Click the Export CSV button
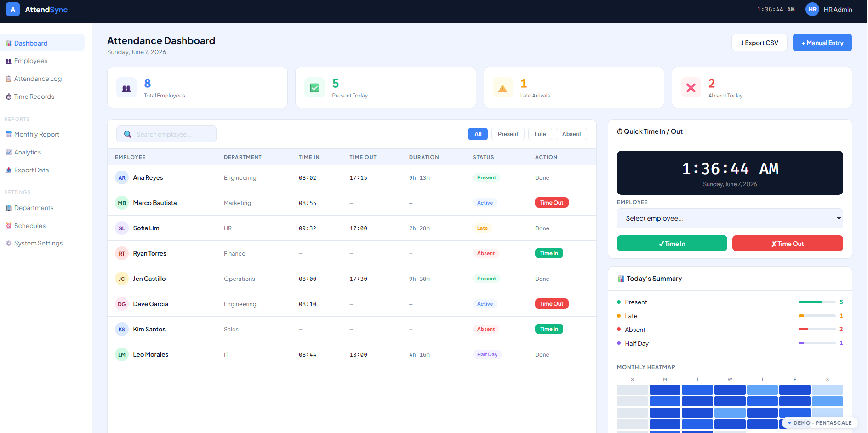Screen dimensions: 868x433 pos(759,43)
